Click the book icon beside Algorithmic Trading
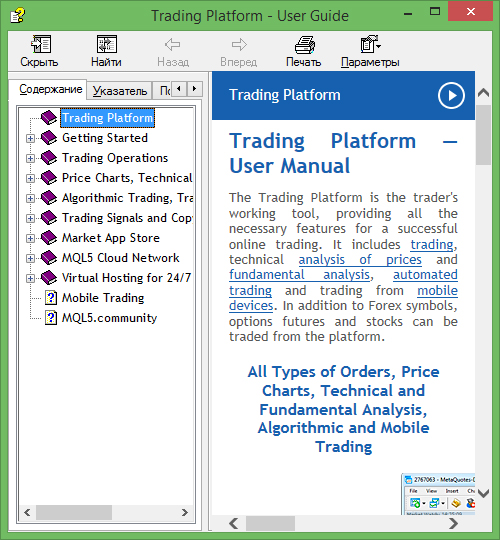 (49, 198)
